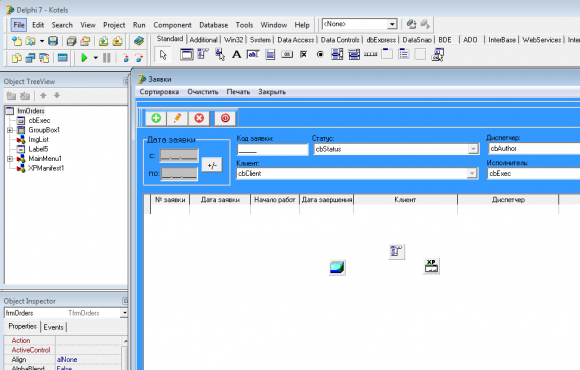This screenshot has width=580, height=370.
Task: Click the Step Over debug icon
Action: [x=139, y=58]
